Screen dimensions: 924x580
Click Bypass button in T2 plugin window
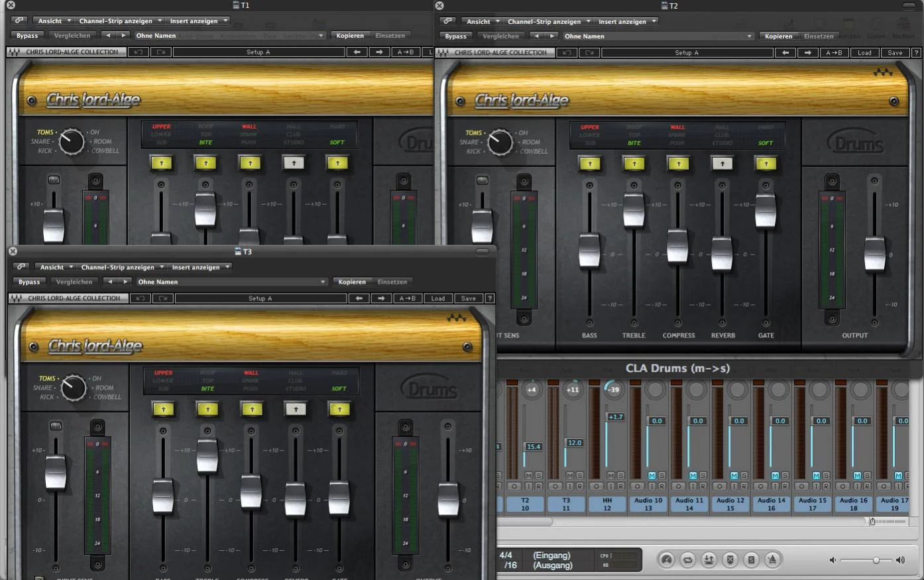pyautogui.click(x=455, y=36)
